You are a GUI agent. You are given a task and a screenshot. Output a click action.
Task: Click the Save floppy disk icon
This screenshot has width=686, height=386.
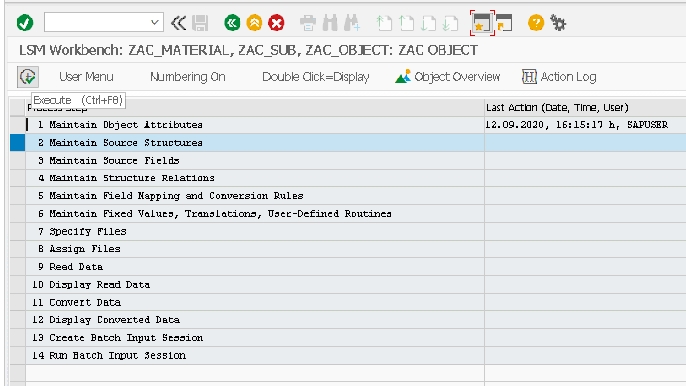point(200,23)
